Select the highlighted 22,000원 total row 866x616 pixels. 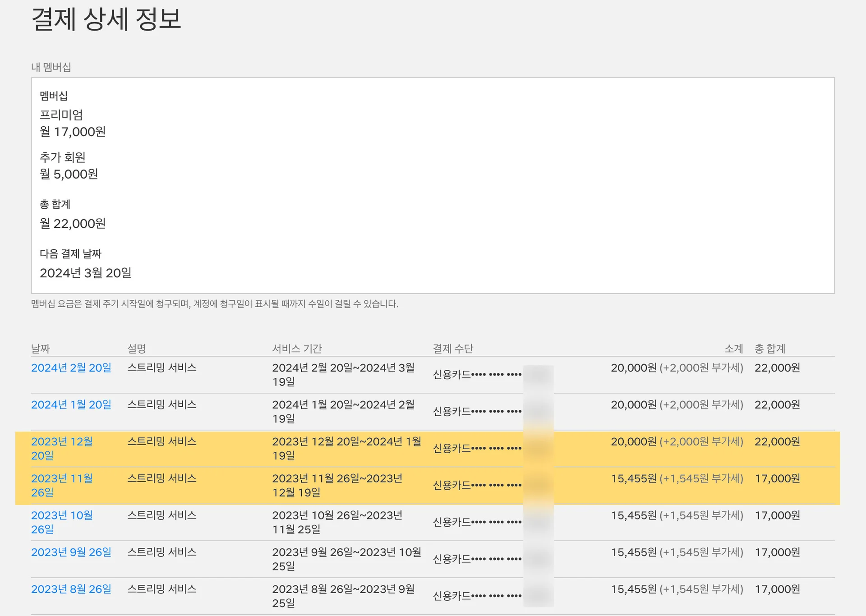(778, 441)
